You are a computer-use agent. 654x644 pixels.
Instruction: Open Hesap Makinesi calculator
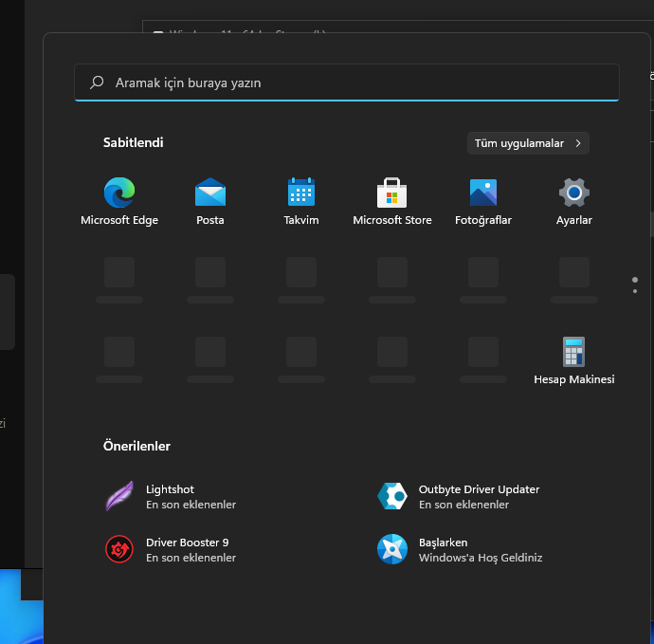(574, 360)
